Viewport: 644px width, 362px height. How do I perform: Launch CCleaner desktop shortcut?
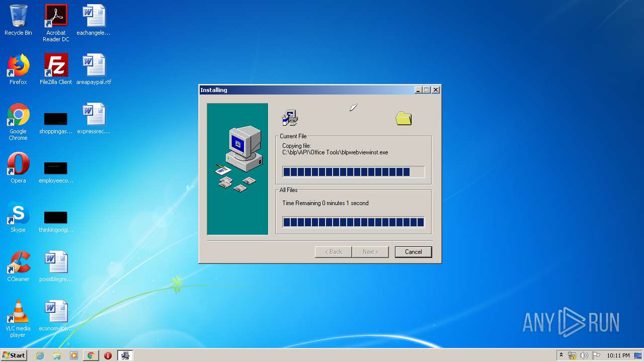[x=18, y=266]
